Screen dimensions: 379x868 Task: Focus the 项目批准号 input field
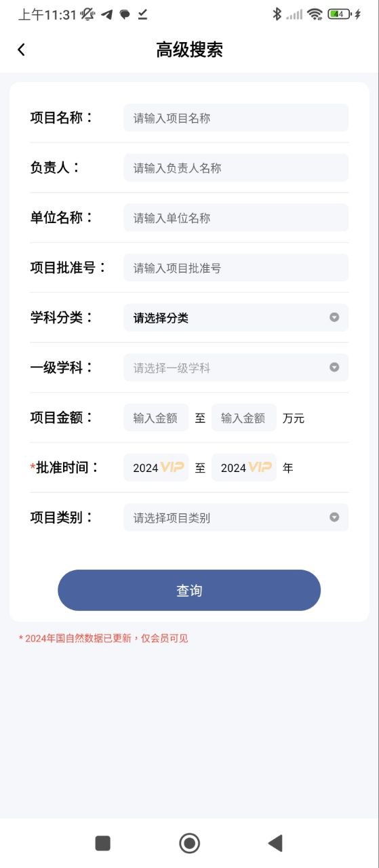236,268
